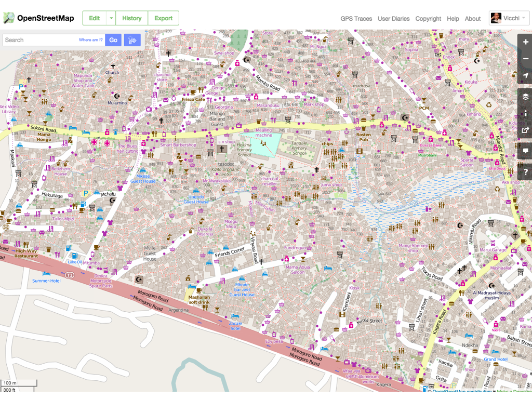
Task: Click the Mikese Guest House label
Action: 143,179
